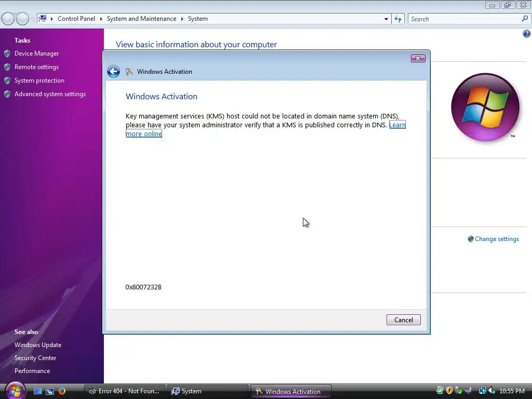Switch to System taskbar button
Viewport: 532px width, 399px height.
tap(208, 391)
